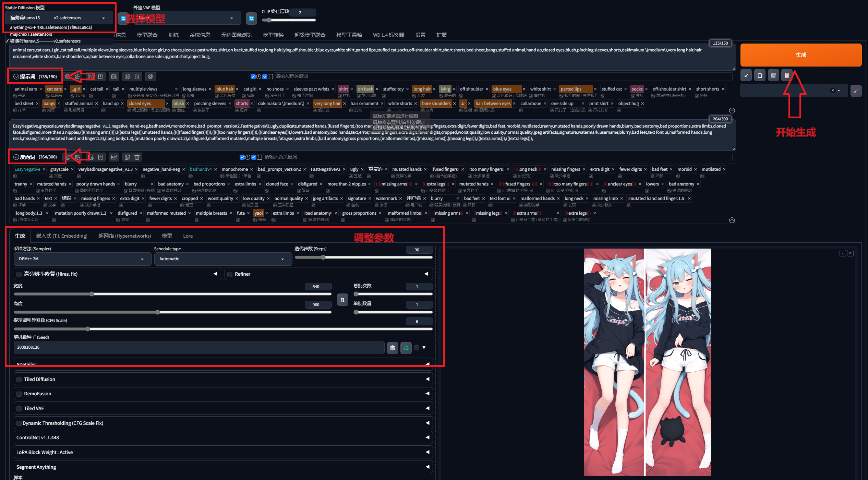Reuse last seed with the recycle icon
This screenshot has width=868, height=480.
(406, 348)
